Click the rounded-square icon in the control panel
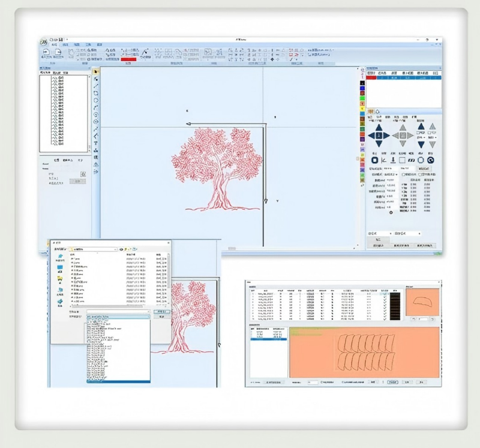This screenshot has width=480, height=448. coord(374,160)
